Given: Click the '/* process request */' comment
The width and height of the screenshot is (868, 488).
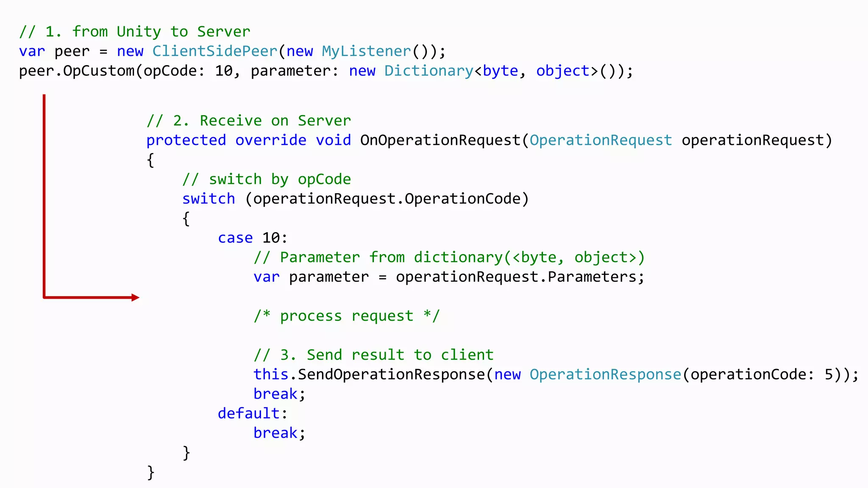Looking at the screenshot, I should pyautogui.click(x=347, y=316).
